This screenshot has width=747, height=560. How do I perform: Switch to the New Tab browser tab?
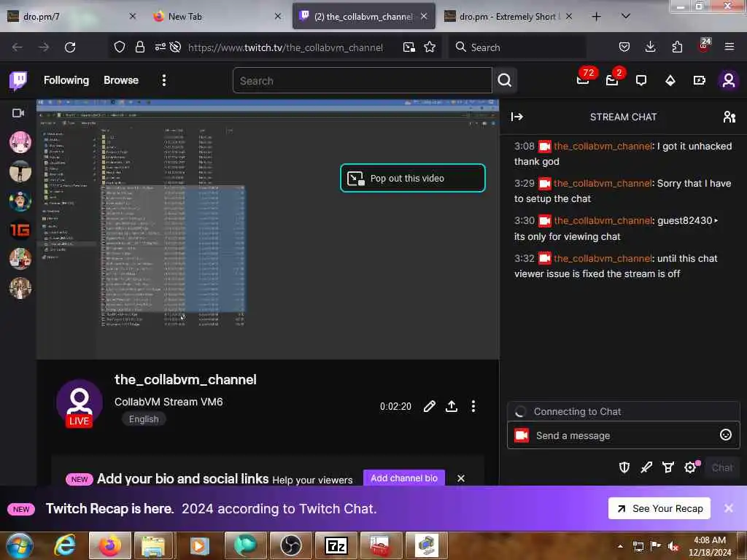217,17
